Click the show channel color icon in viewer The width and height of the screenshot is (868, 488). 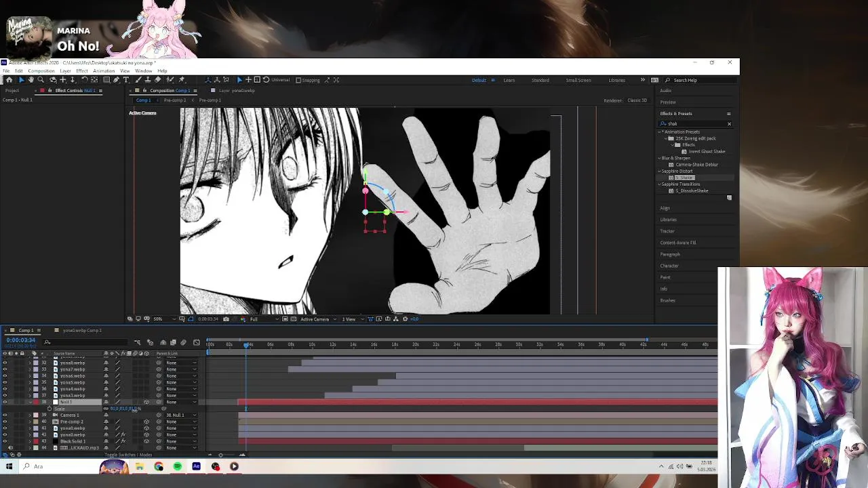tap(244, 319)
